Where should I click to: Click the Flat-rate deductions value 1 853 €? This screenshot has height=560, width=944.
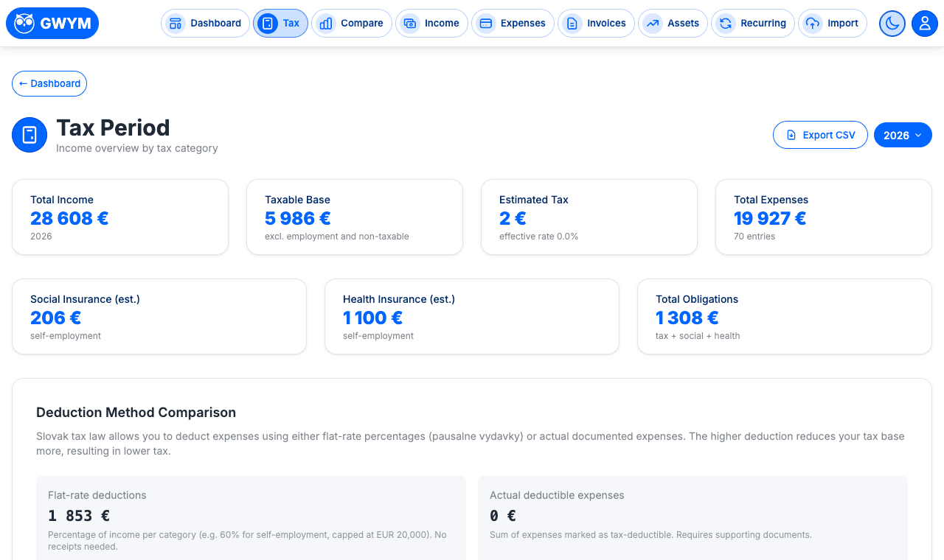click(79, 516)
